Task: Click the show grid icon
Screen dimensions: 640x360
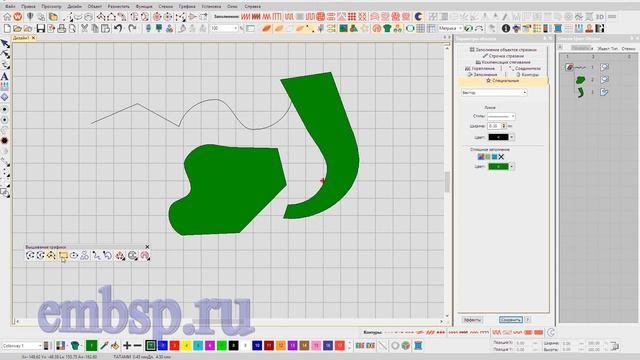Action: pos(420,28)
